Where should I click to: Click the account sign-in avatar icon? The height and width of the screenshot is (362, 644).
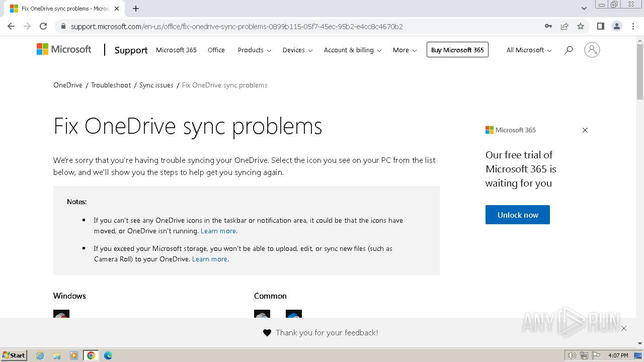(592, 50)
